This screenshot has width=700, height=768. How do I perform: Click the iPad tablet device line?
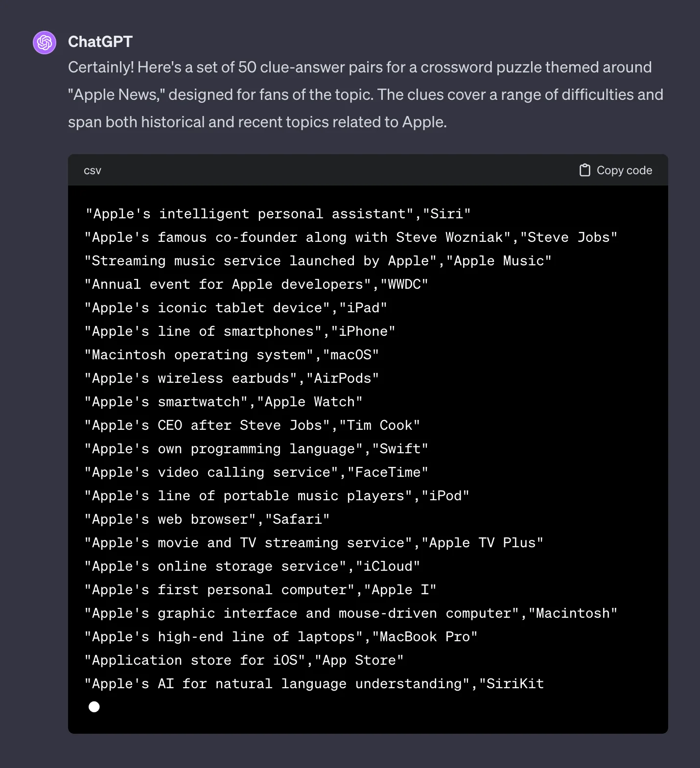coord(236,308)
